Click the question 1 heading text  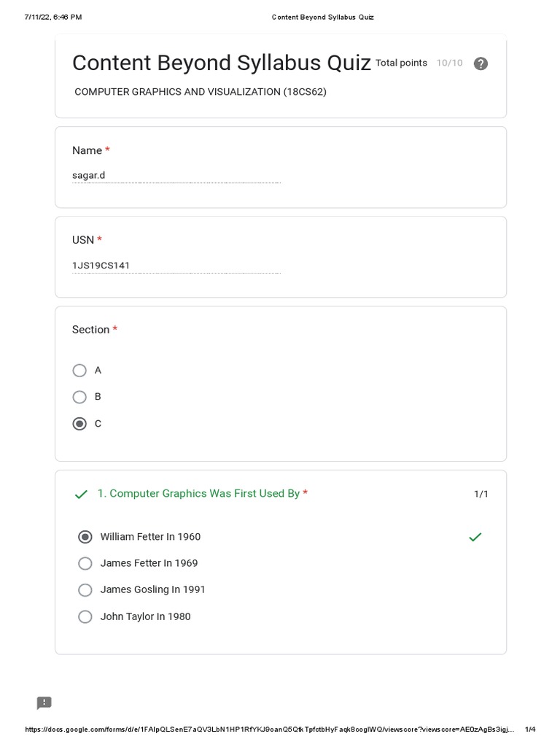(x=198, y=494)
